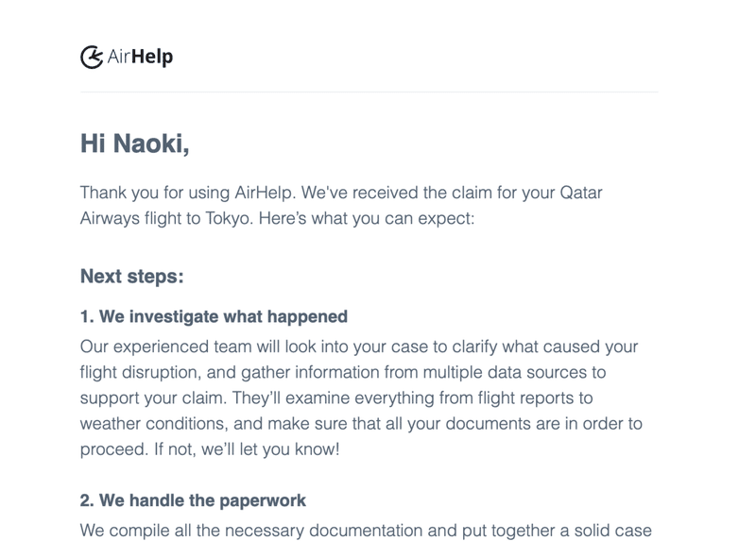
Task: Click the words 'flight reports' in step one
Action: coord(525,397)
